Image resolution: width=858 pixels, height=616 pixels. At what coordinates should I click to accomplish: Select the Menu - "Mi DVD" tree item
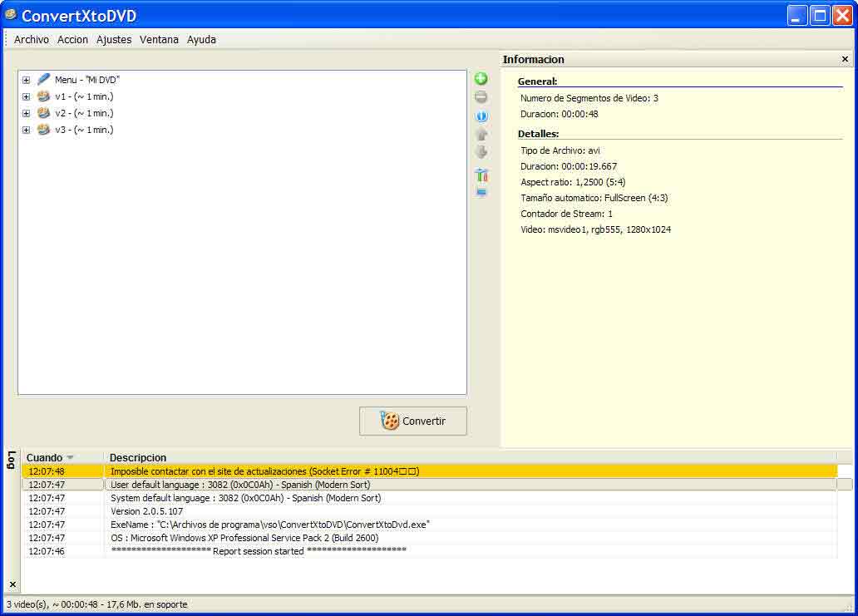[87, 80]
